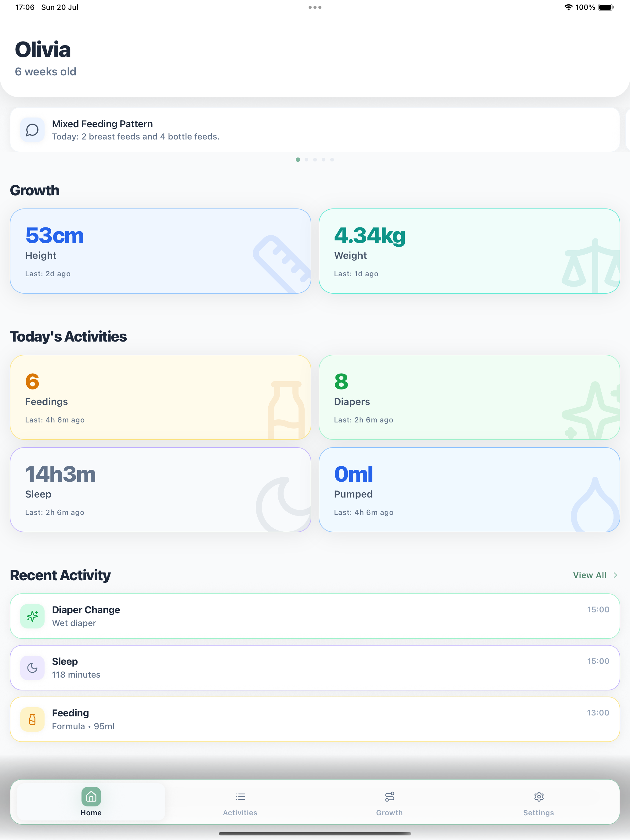Tap the '6 weeks old' text

45,71
